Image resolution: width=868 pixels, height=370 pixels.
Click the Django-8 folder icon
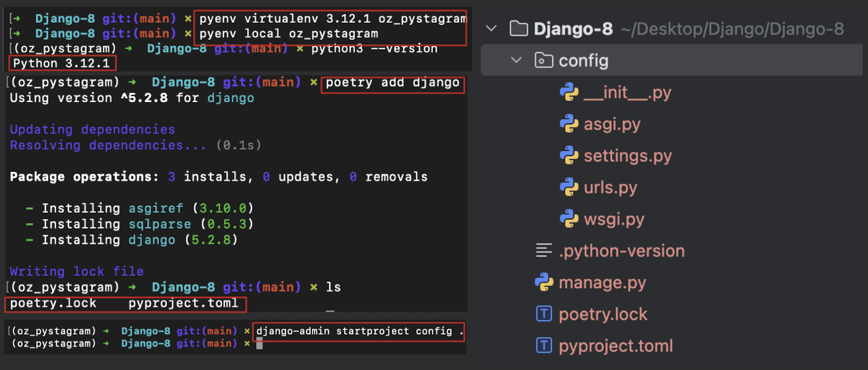tap(519, 27)
